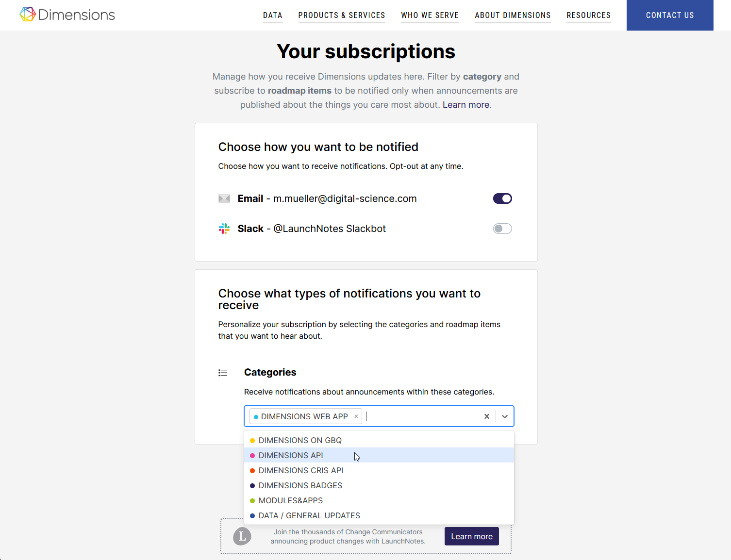The height and width of the screenshot is (560, 731).
Task: Select the MODULES&APPS category option
Action: 290,500
